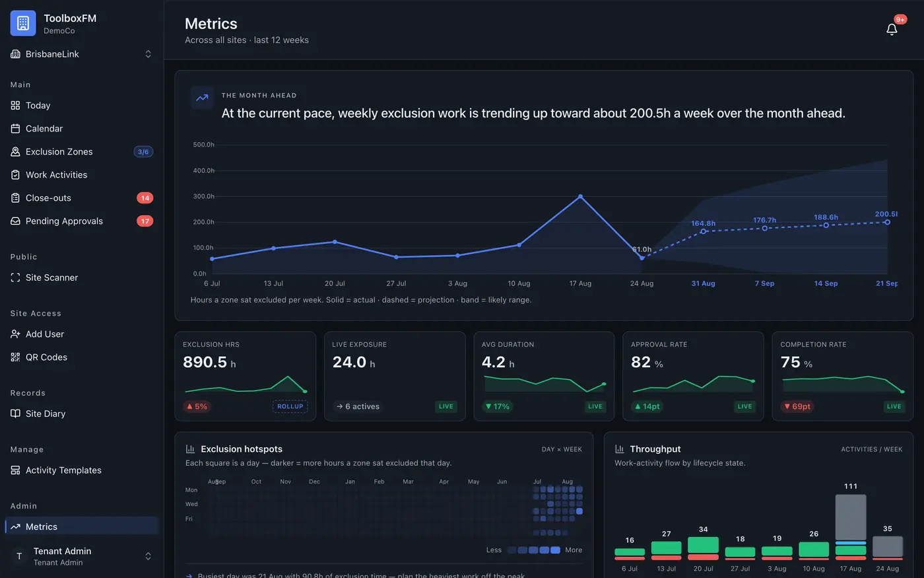Click the QR Codes icon

[16, 357]
